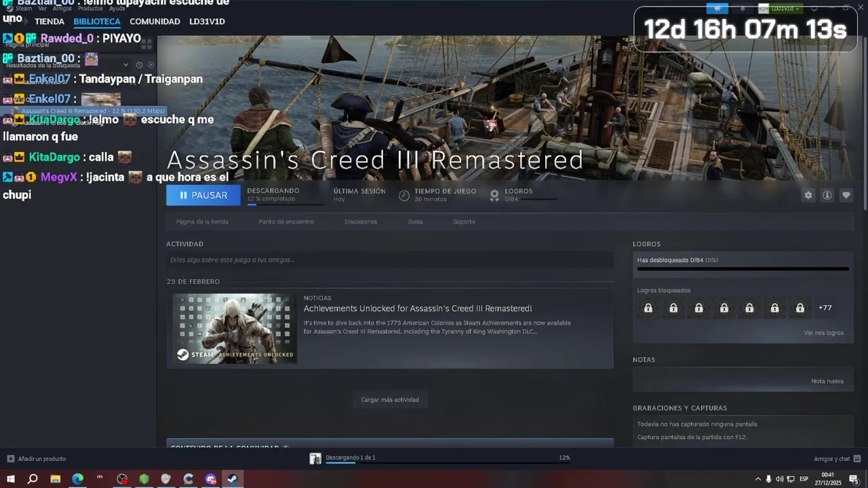Open game info icon beside gear
Viewport: 868px width, 488px height.
tap(827, 195)
